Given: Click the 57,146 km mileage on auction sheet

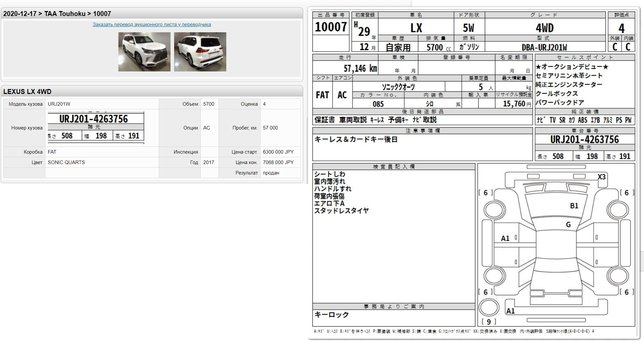Looking at the screenshot, I should click(x=360, y=68).
